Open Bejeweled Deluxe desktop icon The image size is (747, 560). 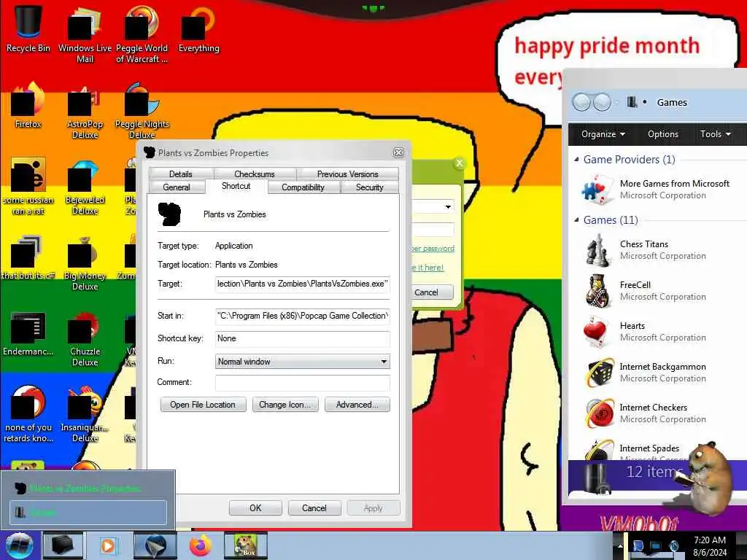(x=85, y=187)
